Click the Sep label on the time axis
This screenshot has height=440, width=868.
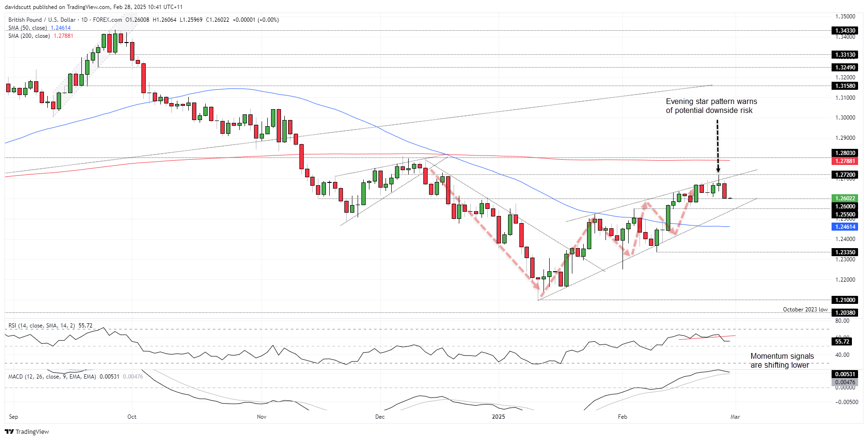[x=13, y=417]
